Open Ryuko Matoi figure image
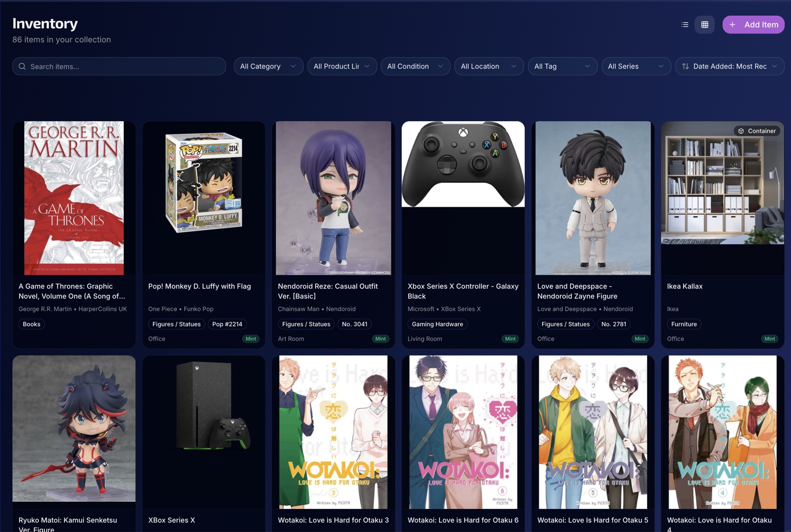Viewport: 791px width, 532px height. point(74,429)
